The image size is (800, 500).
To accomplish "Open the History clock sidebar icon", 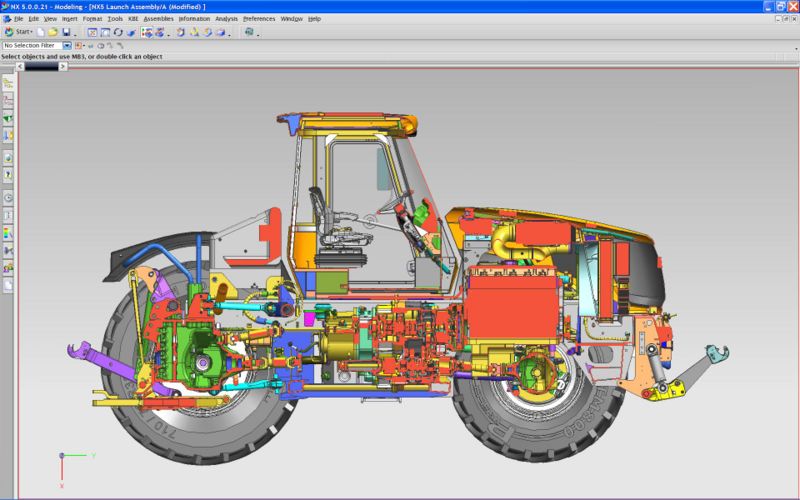I will (x=9, y=197).
